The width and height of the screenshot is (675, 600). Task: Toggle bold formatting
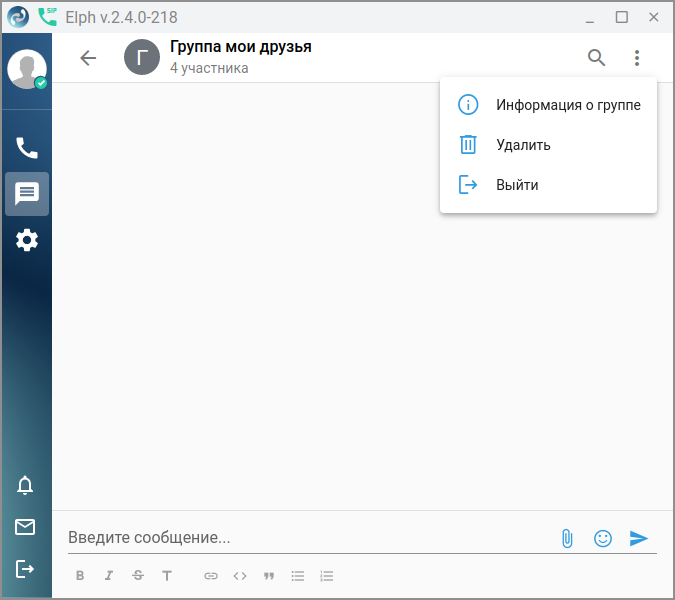(x=80, y=575)
